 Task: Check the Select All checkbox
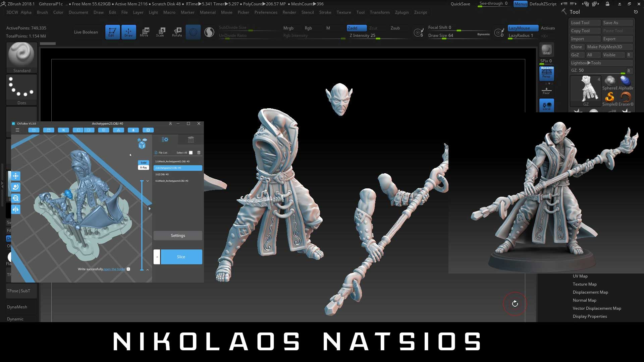[x=191, y=153]
